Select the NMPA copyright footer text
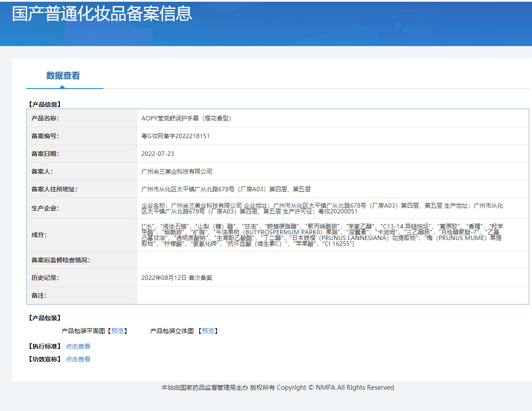This screenshot has width=532, height=411. pos(278,388)
